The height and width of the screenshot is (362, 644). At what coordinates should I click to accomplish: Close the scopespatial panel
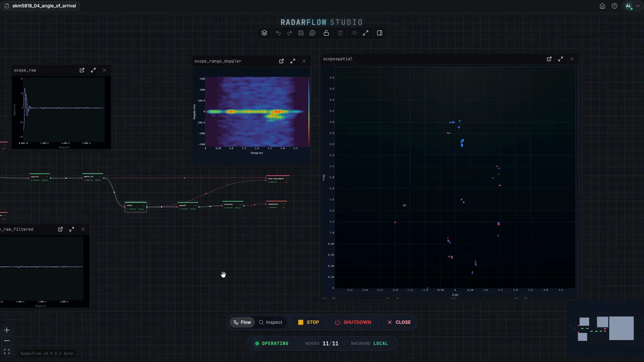(x=572, y=59)
